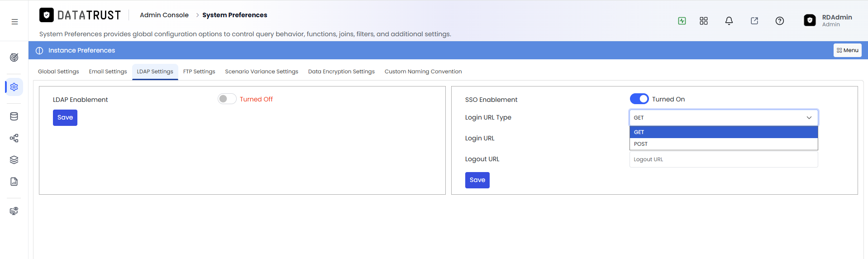Open the workflow nodes sidebar icon

coord(14,138)
